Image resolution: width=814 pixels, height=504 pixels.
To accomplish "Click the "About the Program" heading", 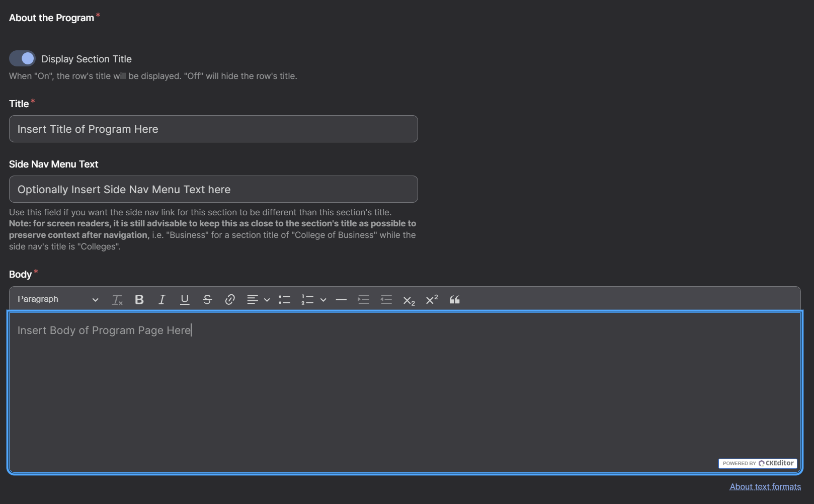I will pyautogui.click(x=51, y=18).
